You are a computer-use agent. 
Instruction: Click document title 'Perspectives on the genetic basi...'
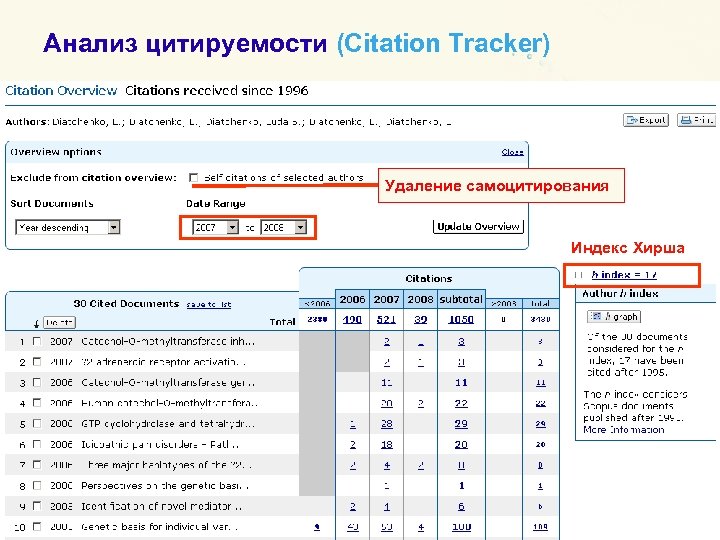tap(165, 485)
